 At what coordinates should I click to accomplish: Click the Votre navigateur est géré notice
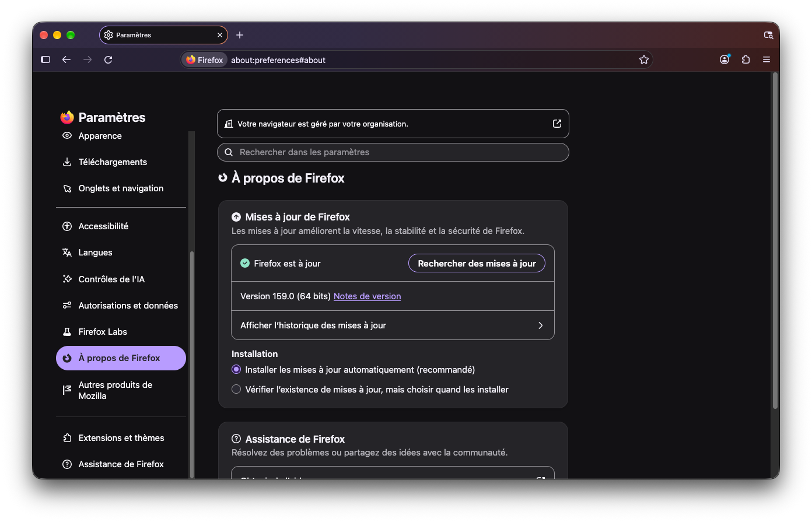(393, 124)
